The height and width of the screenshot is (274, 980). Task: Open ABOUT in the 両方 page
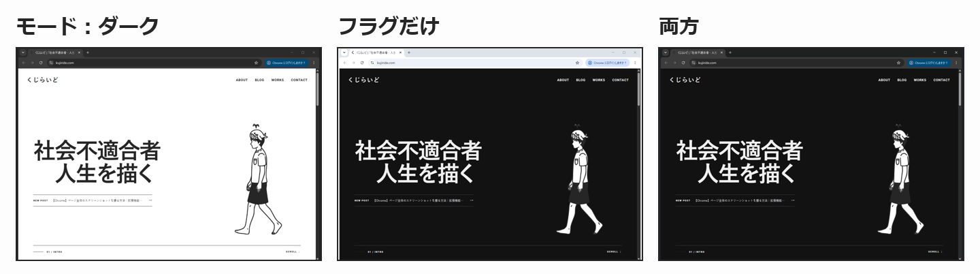coord(884,80)
